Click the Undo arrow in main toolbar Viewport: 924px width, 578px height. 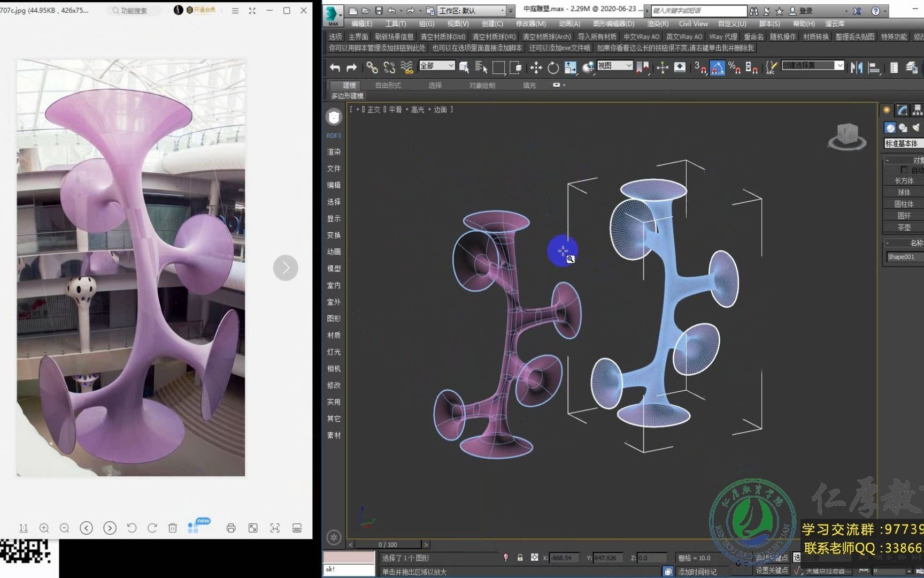[x=335, y=67]
